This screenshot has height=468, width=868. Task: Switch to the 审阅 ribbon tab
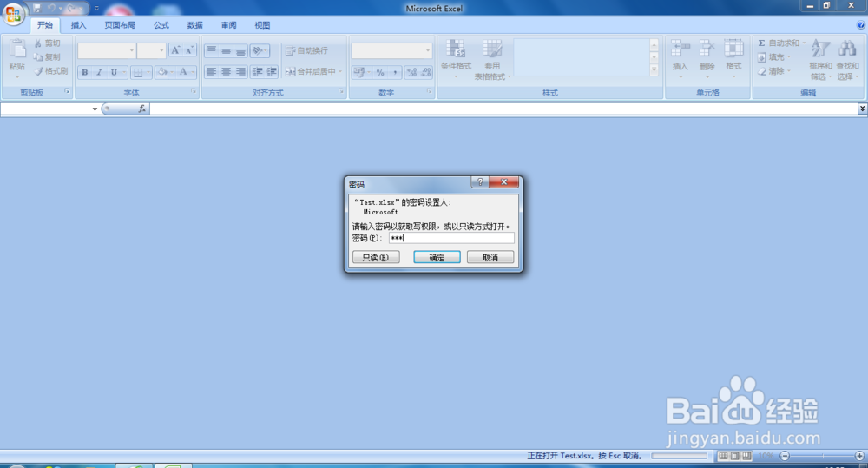pyautogui.click(x=228, y=25)
